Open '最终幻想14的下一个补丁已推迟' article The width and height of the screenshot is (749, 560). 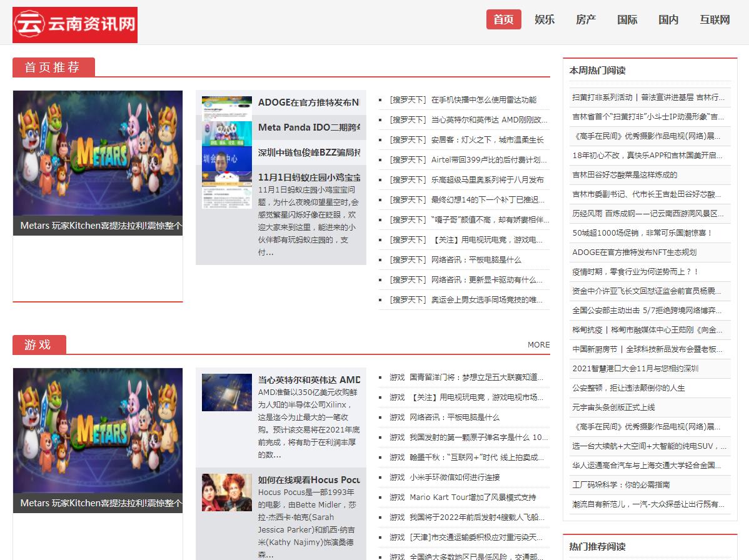click(x=488, y=200)
